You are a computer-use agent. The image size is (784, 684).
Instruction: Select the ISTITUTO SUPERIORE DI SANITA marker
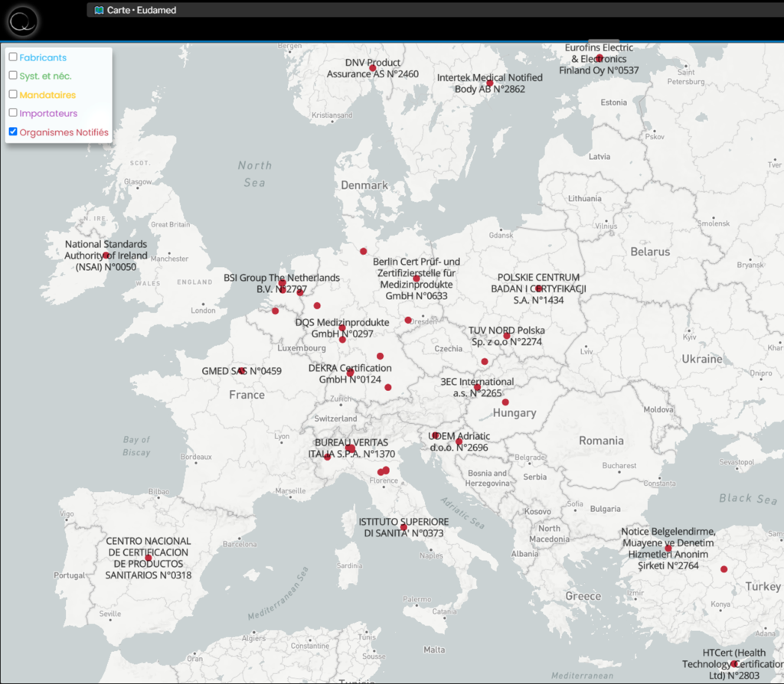(x=403, y=527)
